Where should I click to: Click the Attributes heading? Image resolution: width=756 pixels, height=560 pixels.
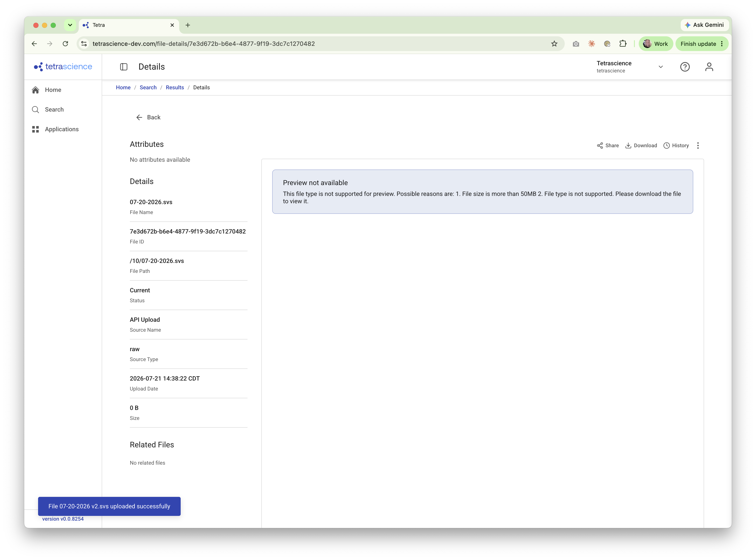pyautogui.click(x=146, y=144)
